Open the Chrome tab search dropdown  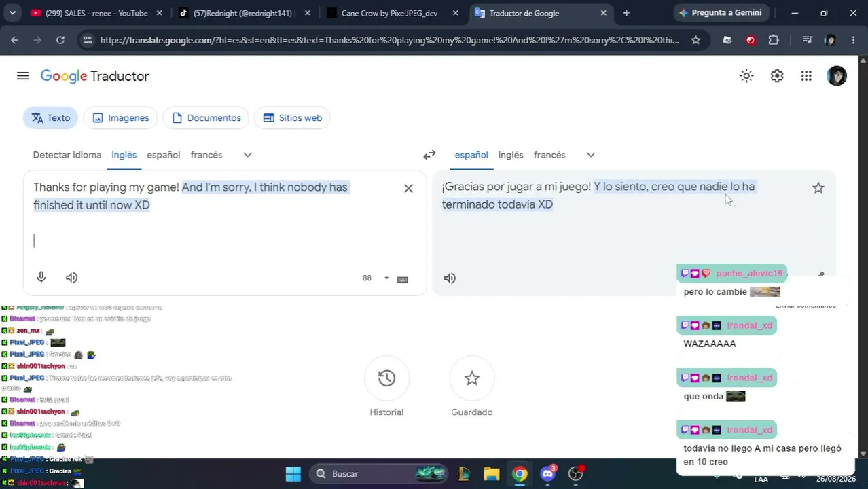tap(12, 13)
